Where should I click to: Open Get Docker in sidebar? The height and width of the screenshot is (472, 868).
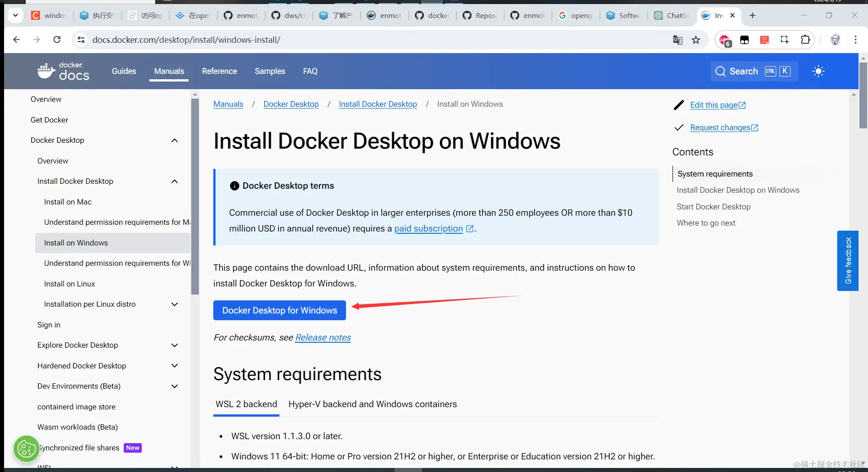pyautogui.click(x=49, y=120)
